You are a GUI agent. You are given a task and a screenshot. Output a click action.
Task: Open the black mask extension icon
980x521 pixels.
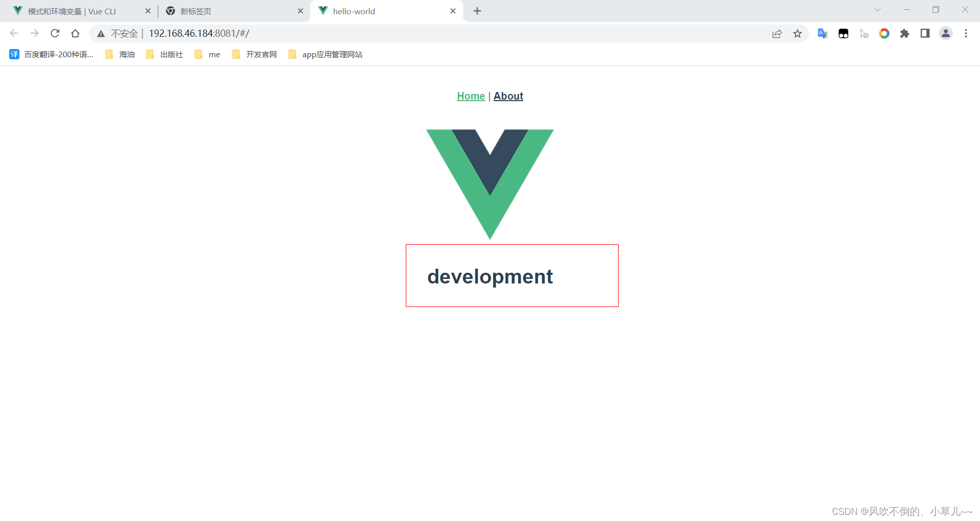[x=843, y=34]
